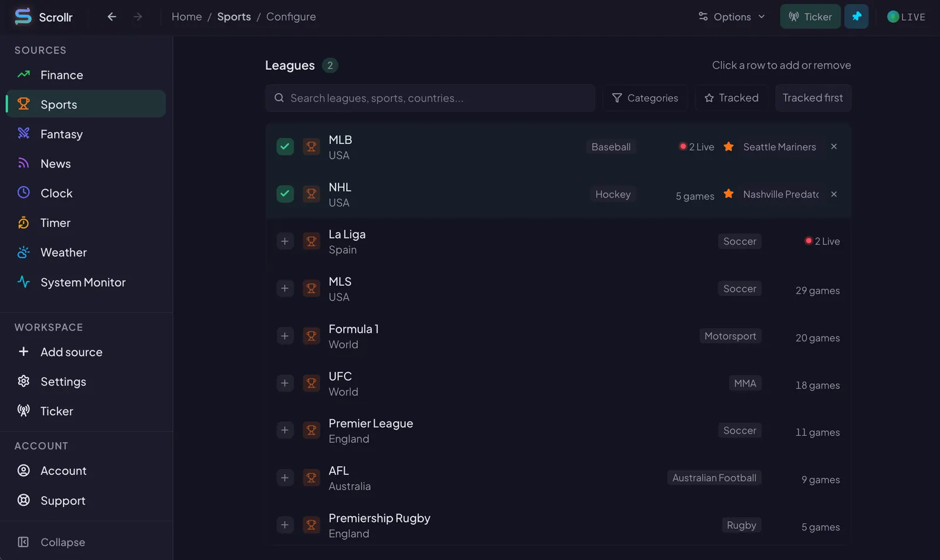940x560 pixels.
Task: Select Timer source in sidebar
Action: (86, 223)
